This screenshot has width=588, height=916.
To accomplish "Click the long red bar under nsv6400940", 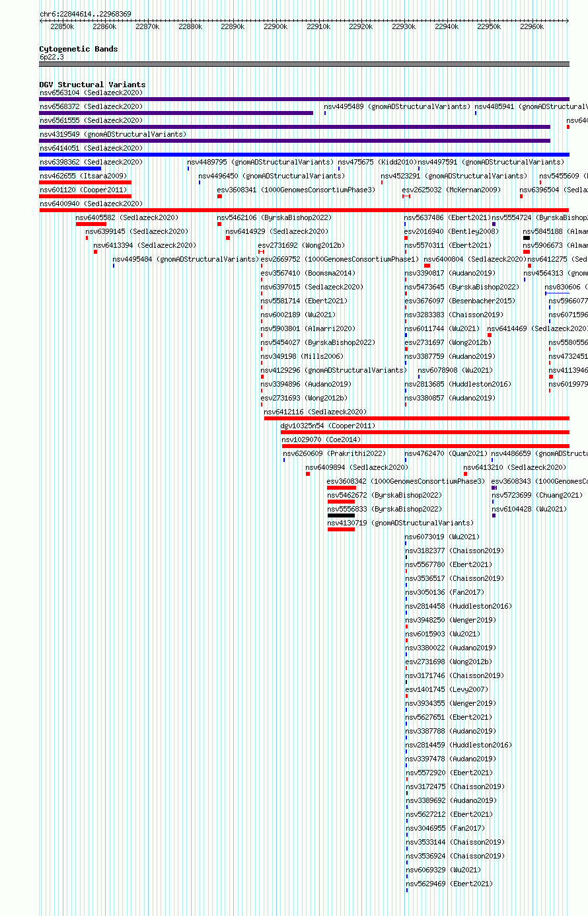I will point(304,210).
